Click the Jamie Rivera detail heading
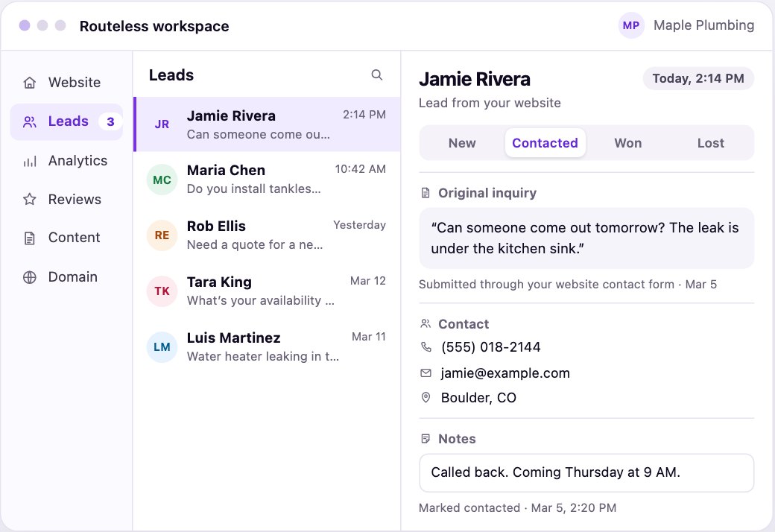The width and height of the screenshot is (775, 532). 475,79
